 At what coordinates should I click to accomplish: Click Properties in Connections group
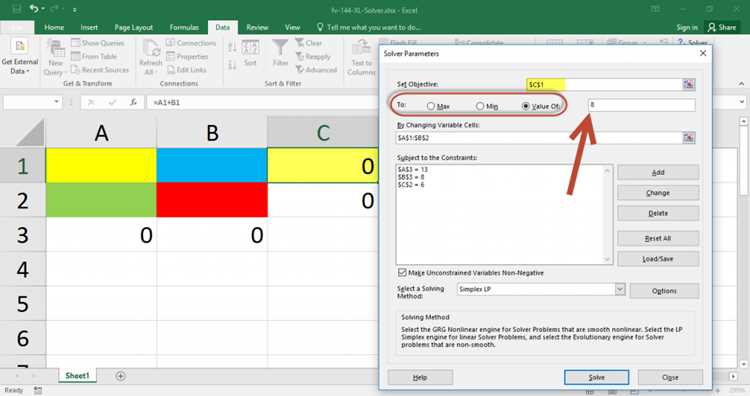[x=188, y=56]
